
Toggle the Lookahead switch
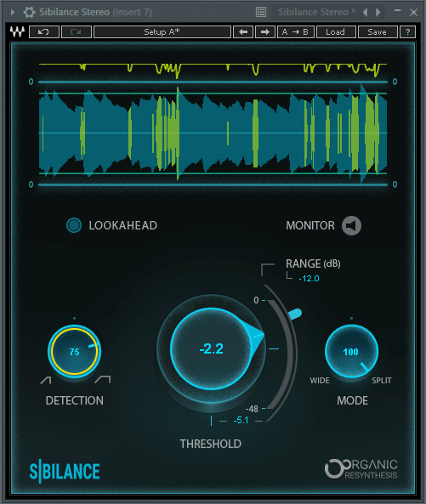tap(74, 225)
